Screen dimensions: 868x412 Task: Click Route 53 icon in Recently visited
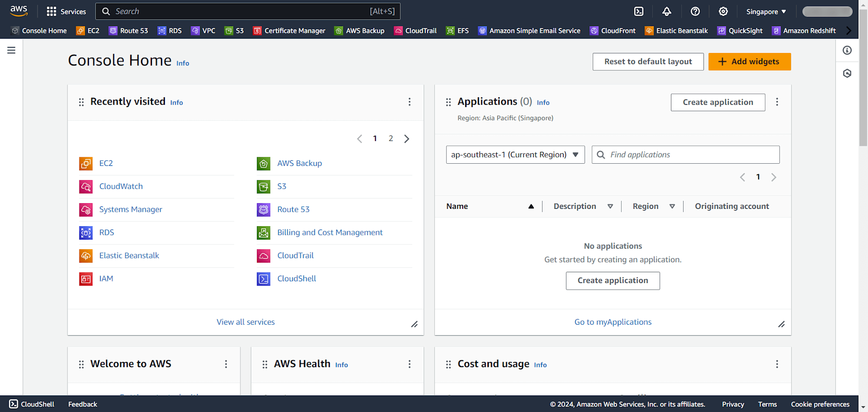tap(263, 210)
